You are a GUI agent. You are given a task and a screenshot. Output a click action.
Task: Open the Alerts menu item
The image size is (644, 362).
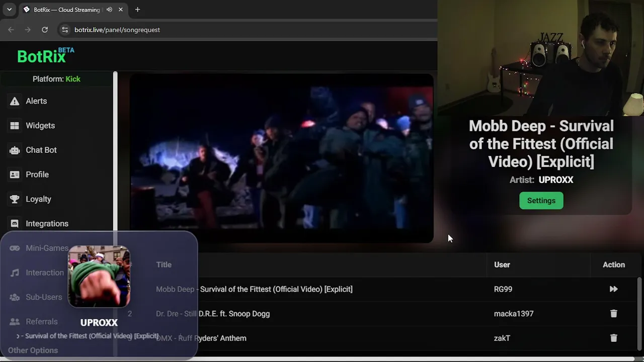coord(36,101)
